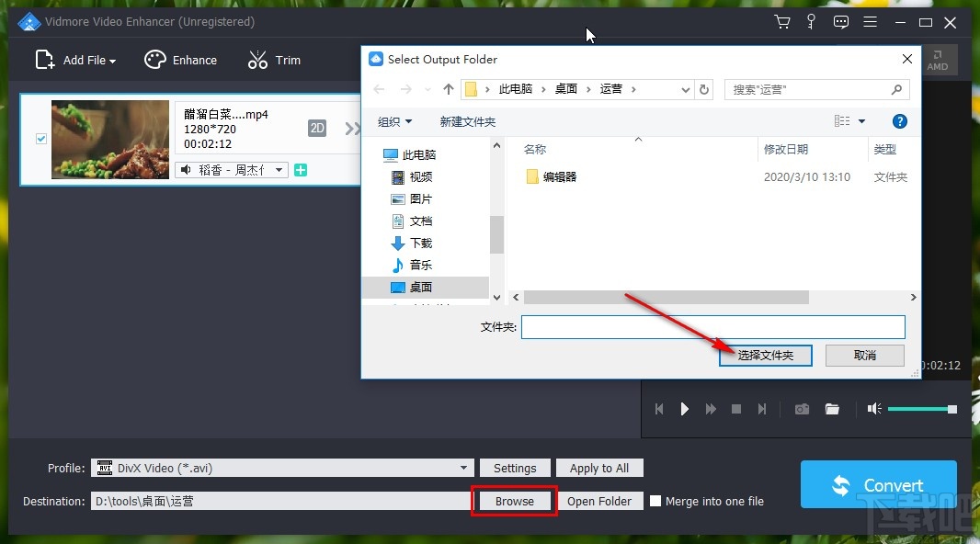The height and width of the screenshot is (544, 980).
Task: Open the Enhance tool
Action: coord(180,60)
